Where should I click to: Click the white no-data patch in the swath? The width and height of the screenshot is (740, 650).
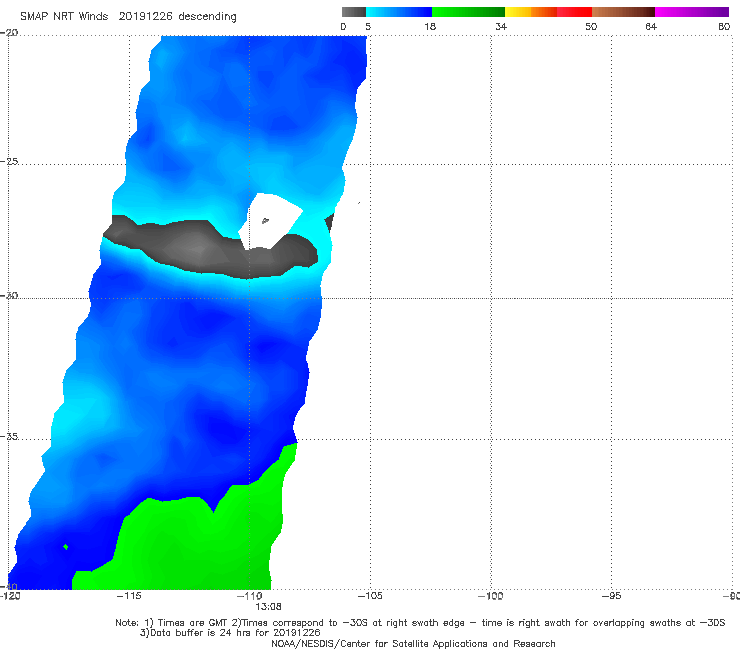(x=270, y=220)
